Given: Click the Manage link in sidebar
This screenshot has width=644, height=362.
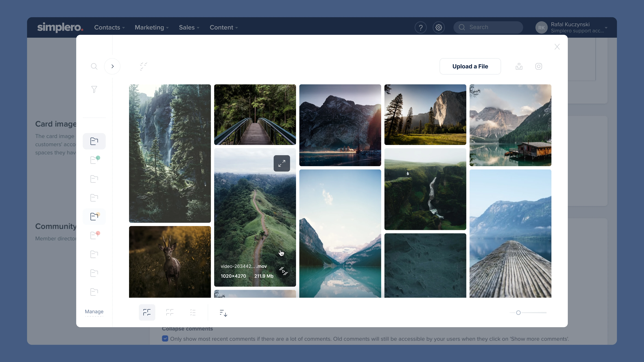Looking at the screenshot, I should 94,311.
